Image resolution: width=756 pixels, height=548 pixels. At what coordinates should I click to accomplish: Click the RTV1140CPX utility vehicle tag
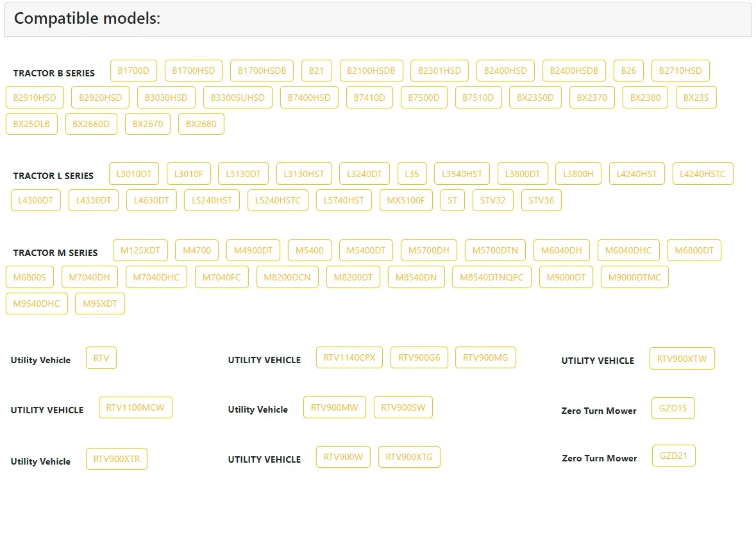click(349, 357)
